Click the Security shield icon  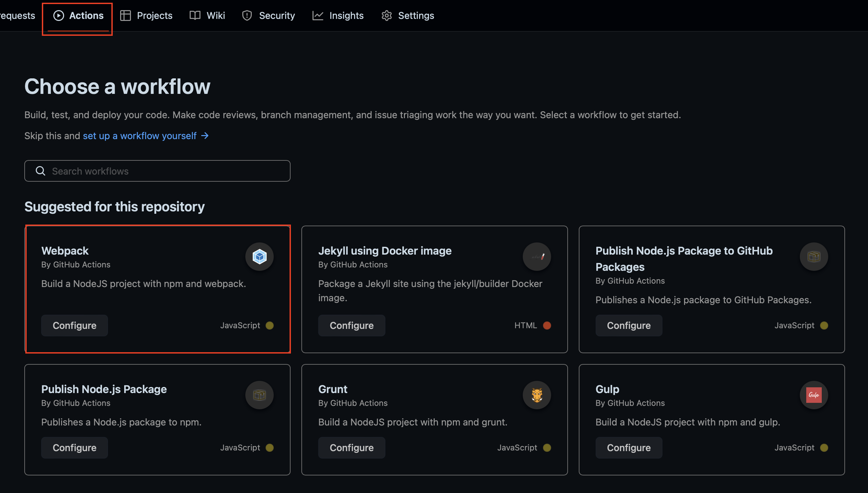coord(247,16)
